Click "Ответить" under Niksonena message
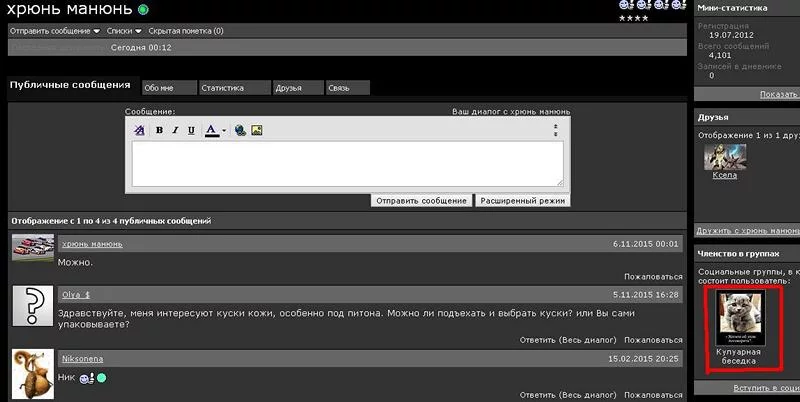Screen dimensions: 800x402 tap(537, 395)
